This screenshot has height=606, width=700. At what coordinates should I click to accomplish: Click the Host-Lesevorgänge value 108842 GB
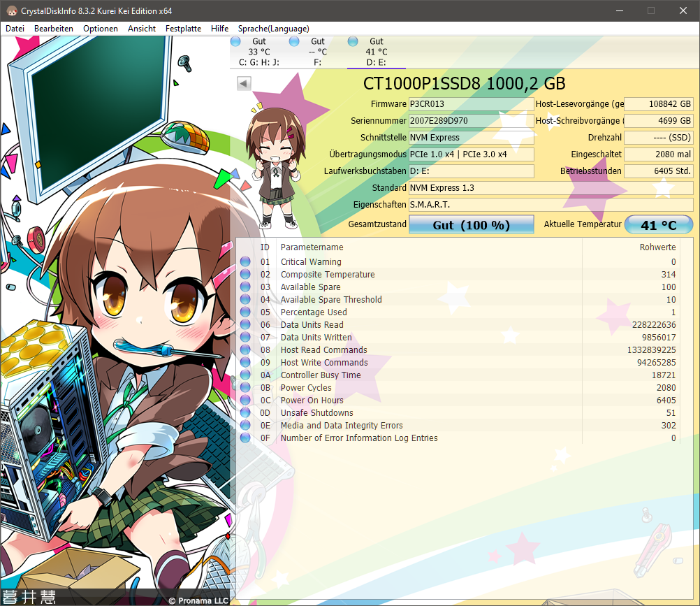(659, 104)
